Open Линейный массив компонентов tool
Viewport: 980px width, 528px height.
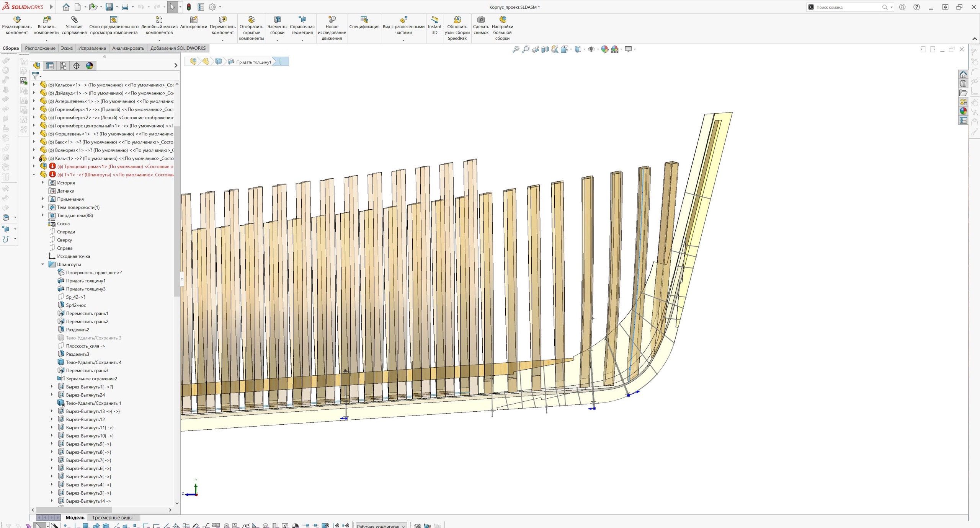[x=159, y=20]
